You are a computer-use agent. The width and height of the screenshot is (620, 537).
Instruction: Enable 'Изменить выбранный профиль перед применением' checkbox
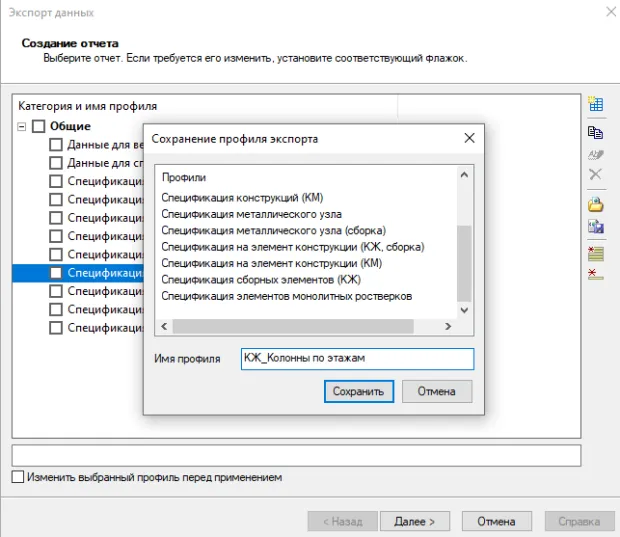tap(18, 478)
